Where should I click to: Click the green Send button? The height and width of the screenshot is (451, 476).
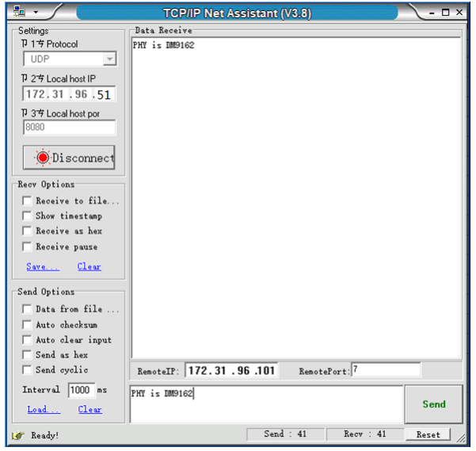pos(434,404)
